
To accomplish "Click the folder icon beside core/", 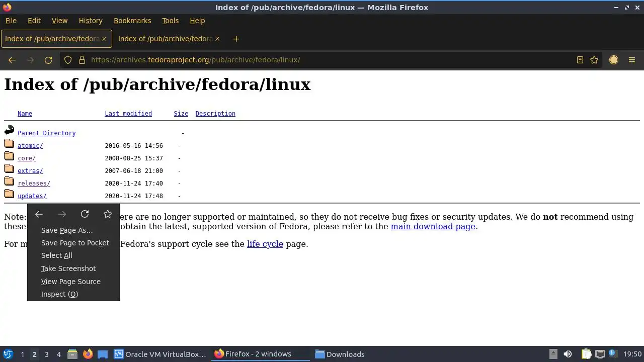I will tap(9, 156).
